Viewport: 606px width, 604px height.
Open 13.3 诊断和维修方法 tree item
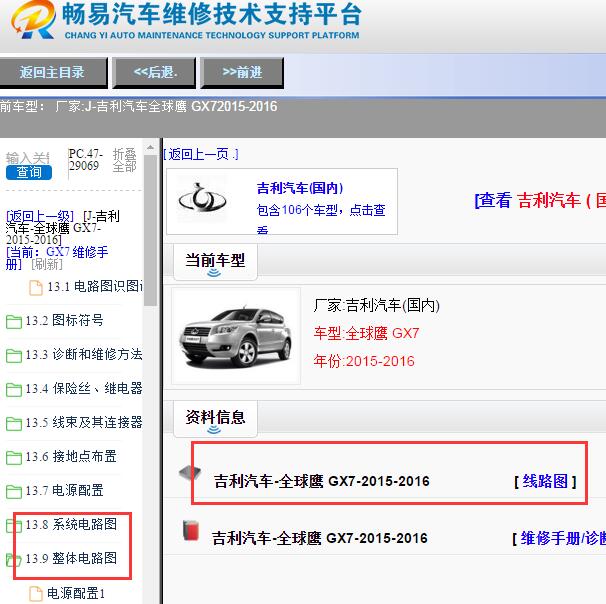pyautogui.click(x=84, y=354)
